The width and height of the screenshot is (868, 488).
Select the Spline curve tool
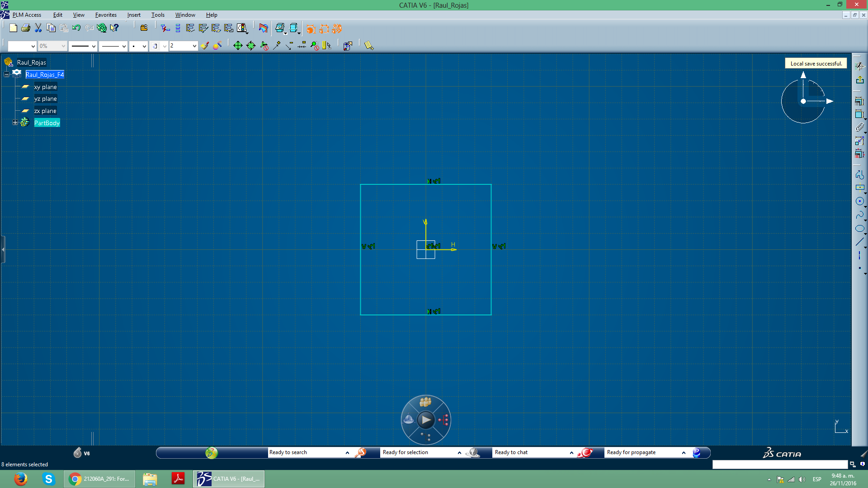pos(859,215)
